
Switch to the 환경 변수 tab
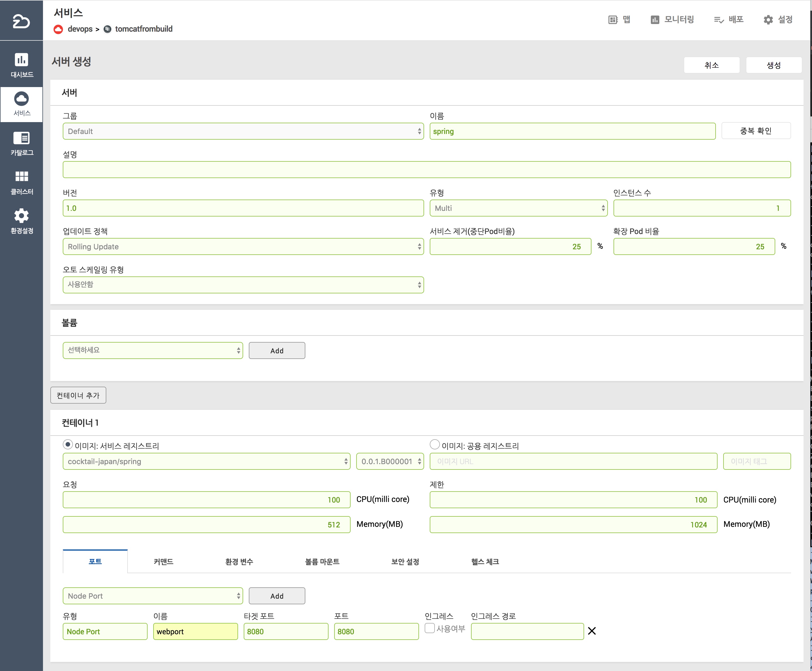pos(239,562)
